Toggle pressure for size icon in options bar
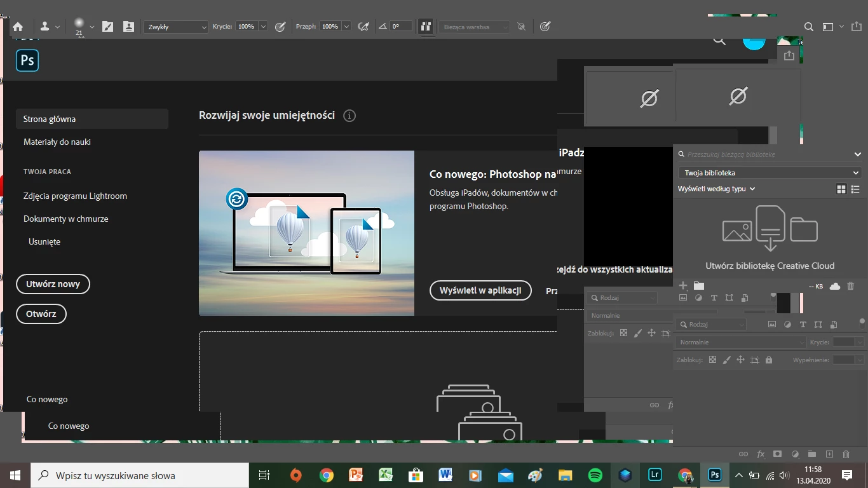Viewport: 868px width, 488px height. 545,27
